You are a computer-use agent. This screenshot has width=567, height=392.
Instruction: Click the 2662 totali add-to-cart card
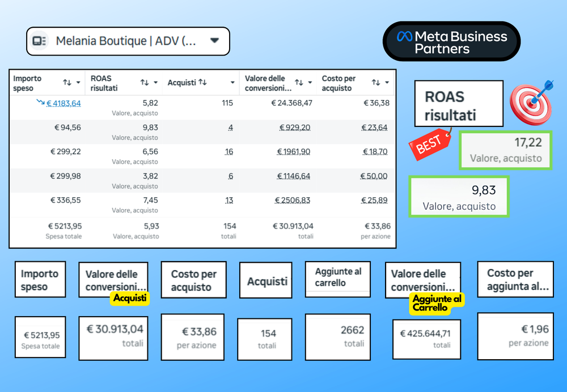pyautogui.click(x=338, y=337)
